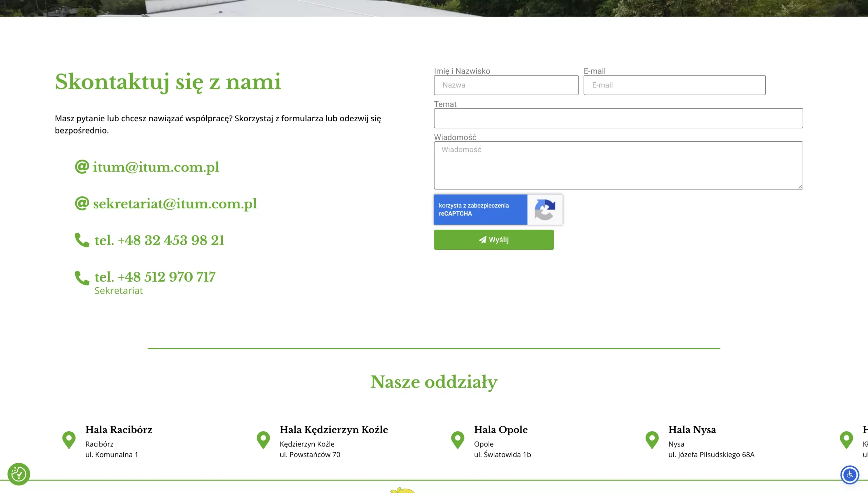
Task: Focus the Wiadomość message text area
Action: 618,165
